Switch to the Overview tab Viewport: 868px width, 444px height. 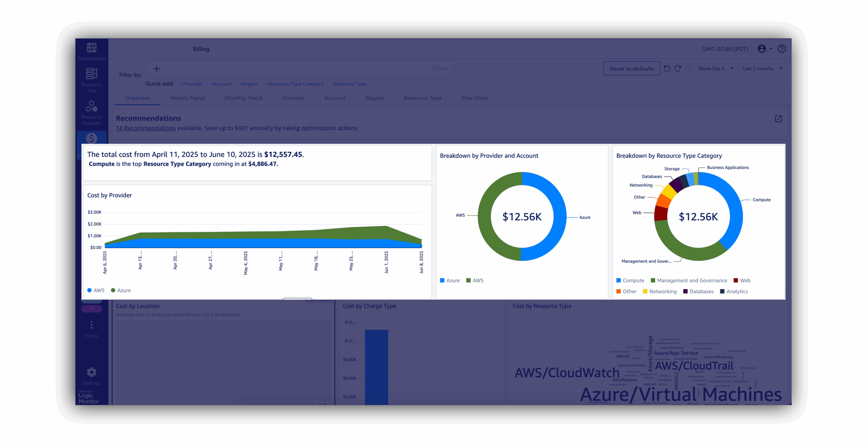tap(137, 98)
